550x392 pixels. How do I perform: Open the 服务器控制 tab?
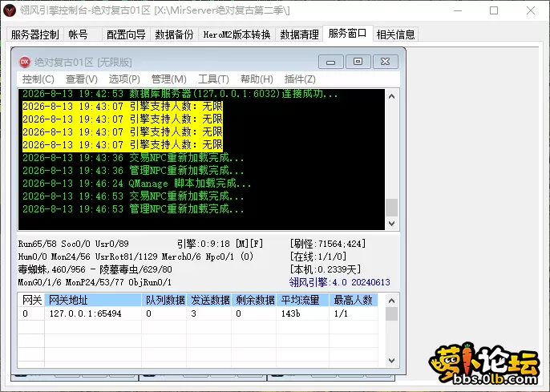click(x=34, y=34)
